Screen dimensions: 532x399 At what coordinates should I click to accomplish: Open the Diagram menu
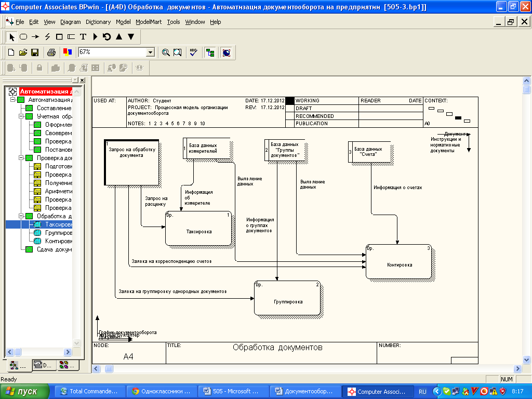[71, 22]
